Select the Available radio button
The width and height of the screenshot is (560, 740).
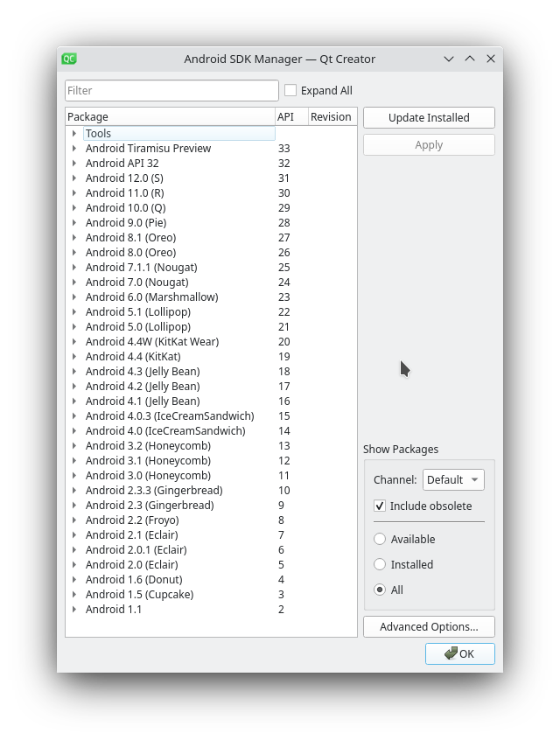tap(380, 539)
